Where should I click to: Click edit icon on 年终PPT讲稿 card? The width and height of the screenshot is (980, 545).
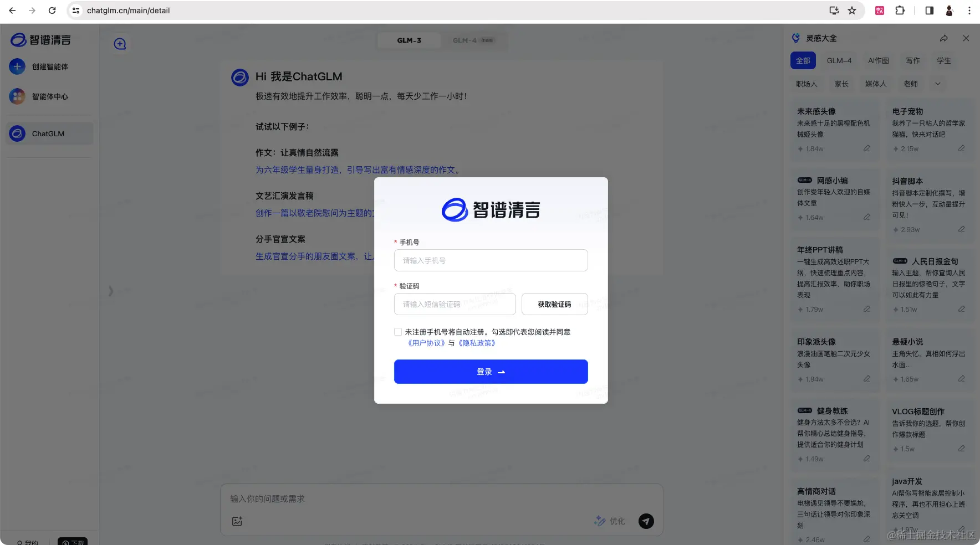[x=867, y=309]
